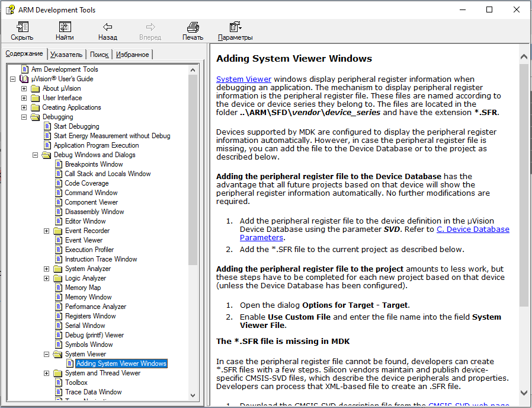
Task: Click the Найти (Find) toolbar icon
Action: coord(65,27)
